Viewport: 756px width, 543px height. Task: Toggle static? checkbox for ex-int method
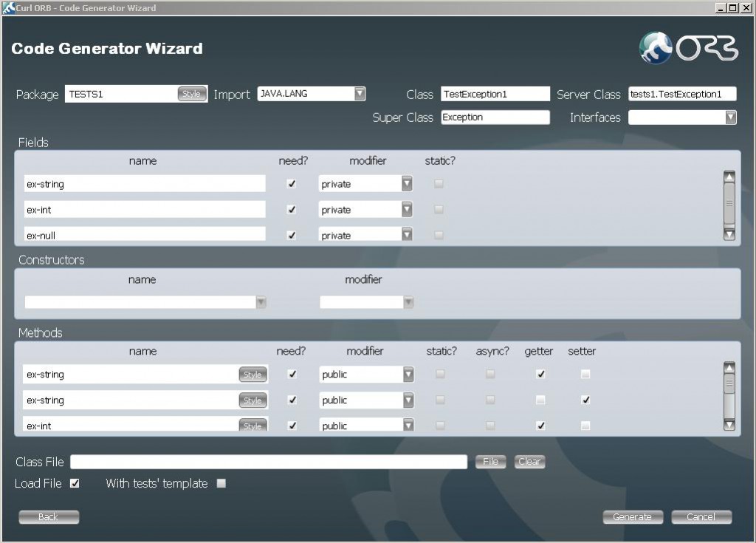pyautogui.click(x=440, y=426)
